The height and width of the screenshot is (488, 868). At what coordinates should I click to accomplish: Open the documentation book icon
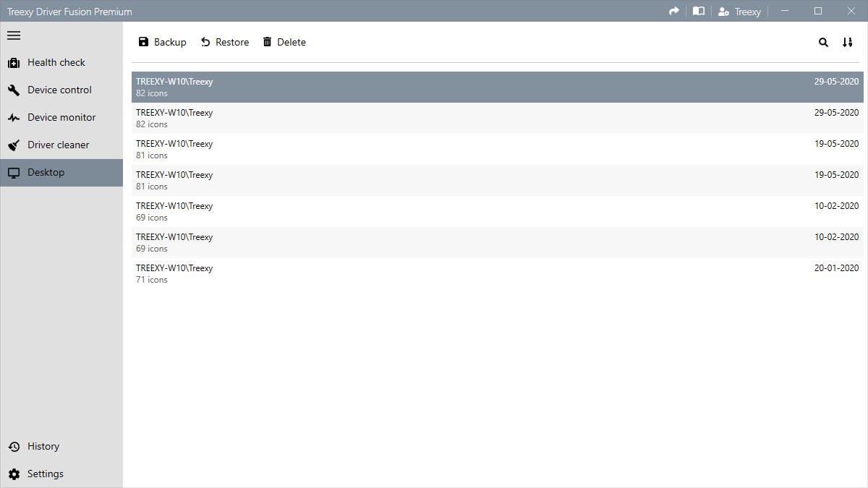(x=699, y=11)
